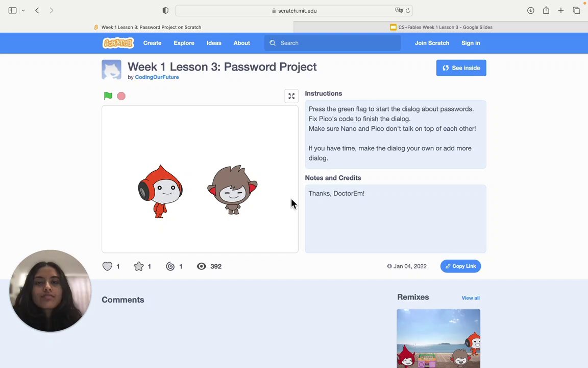Click Join Scratch
The width and height of the screenshot is (588, 368).
pyautogui.click(x=432, y=43)
